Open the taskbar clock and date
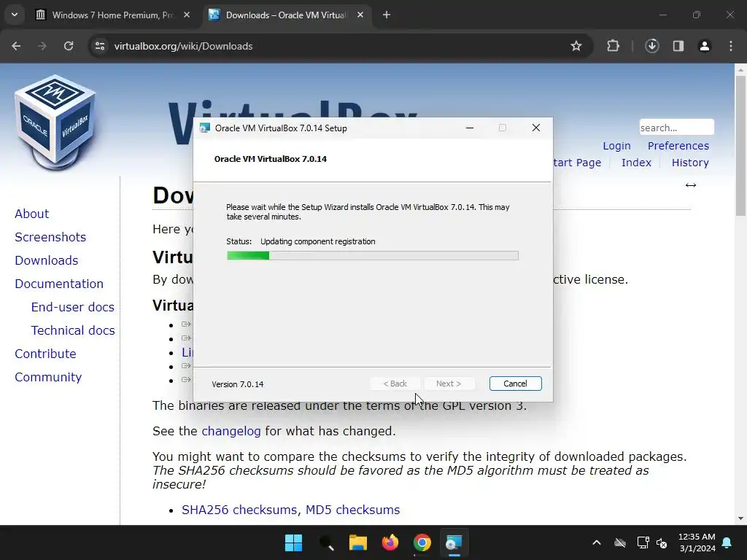The width and height of the screenshot is (747, 560). coord(697,542)
